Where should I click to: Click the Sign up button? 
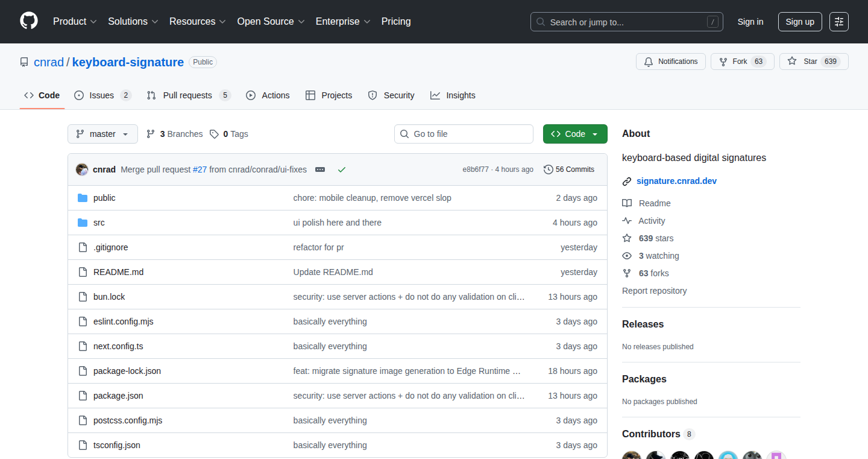(800, 22)
